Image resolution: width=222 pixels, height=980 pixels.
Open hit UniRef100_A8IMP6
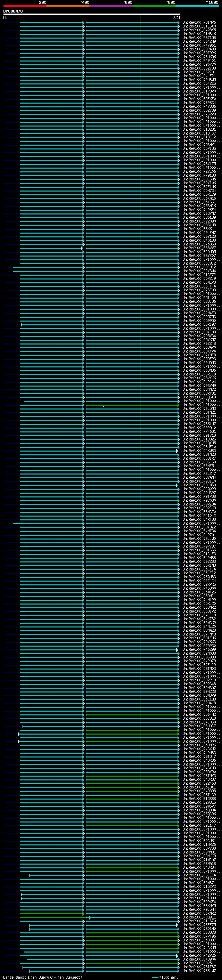pos(199,23)
